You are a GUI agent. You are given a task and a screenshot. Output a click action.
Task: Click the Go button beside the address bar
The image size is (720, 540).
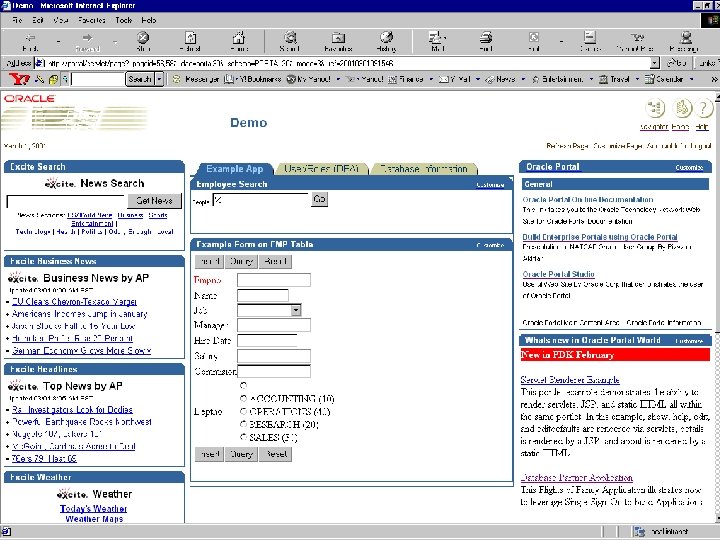[x=677, y=63]
